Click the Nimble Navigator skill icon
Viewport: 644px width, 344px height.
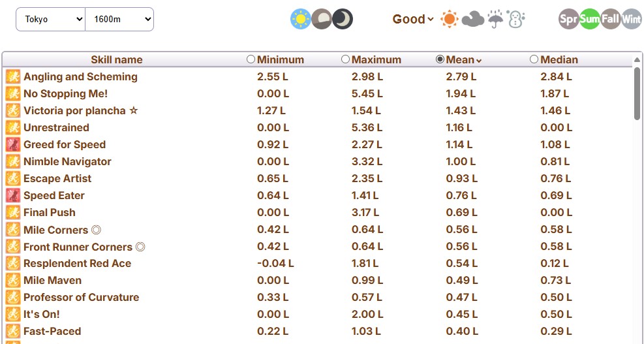13,161
